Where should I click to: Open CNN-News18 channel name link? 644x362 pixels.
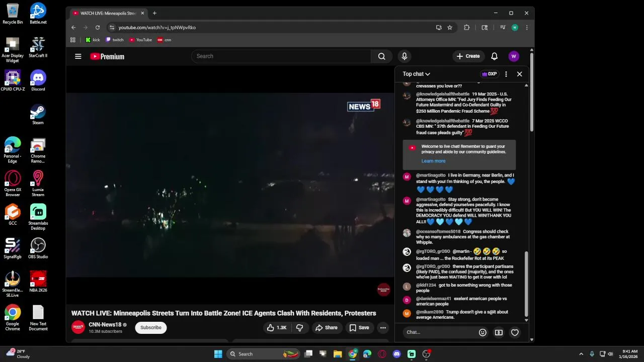(x=105, y=325)
